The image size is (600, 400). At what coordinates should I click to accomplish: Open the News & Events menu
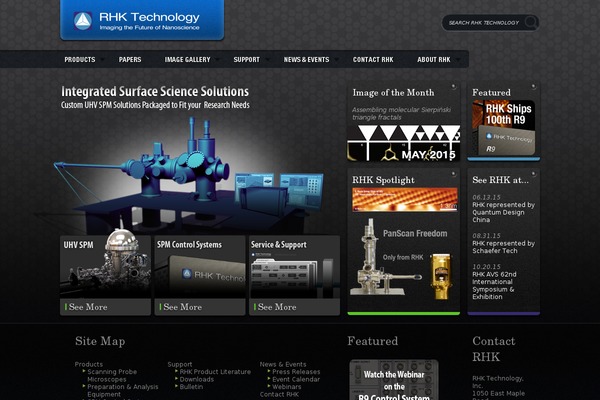[x=306, y=60]
